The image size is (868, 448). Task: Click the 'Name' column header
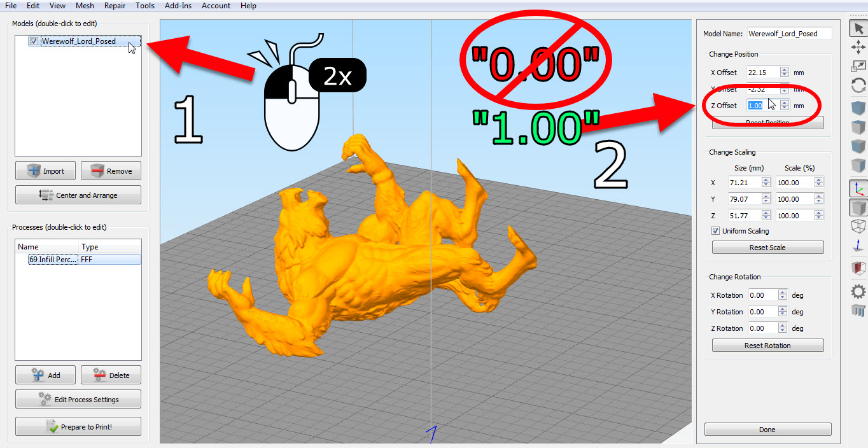click(x=47, y=247)
